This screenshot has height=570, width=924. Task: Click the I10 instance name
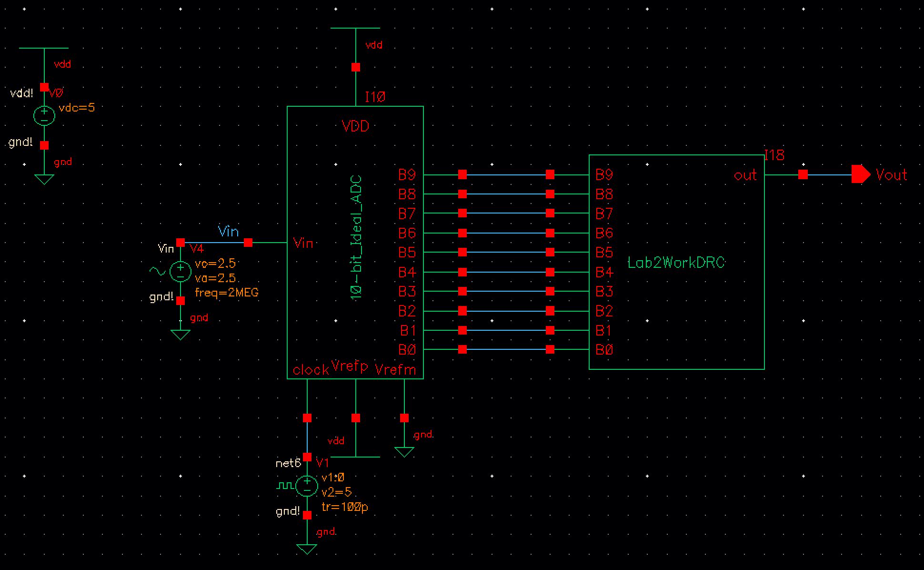[375, 97]
